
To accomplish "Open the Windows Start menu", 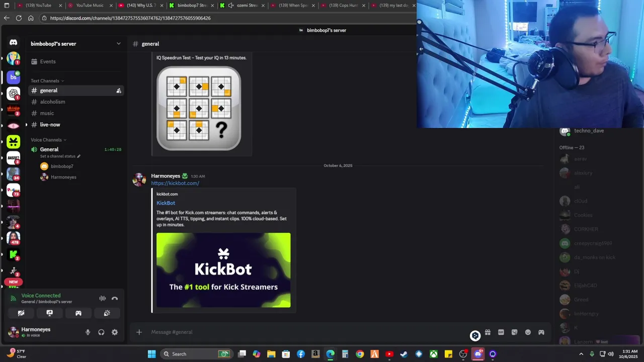I will pyautogui.click(x=151, y=354).
